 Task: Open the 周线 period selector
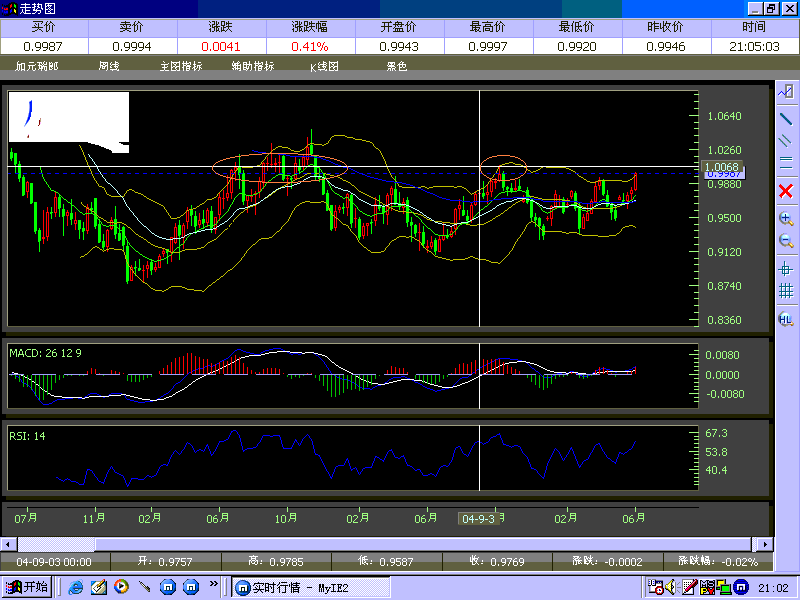tap(109, 67)
